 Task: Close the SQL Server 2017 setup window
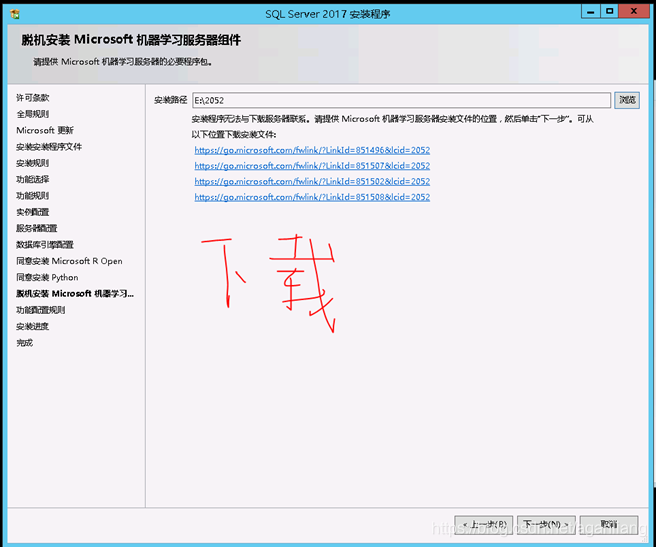(x=633, y=11)
